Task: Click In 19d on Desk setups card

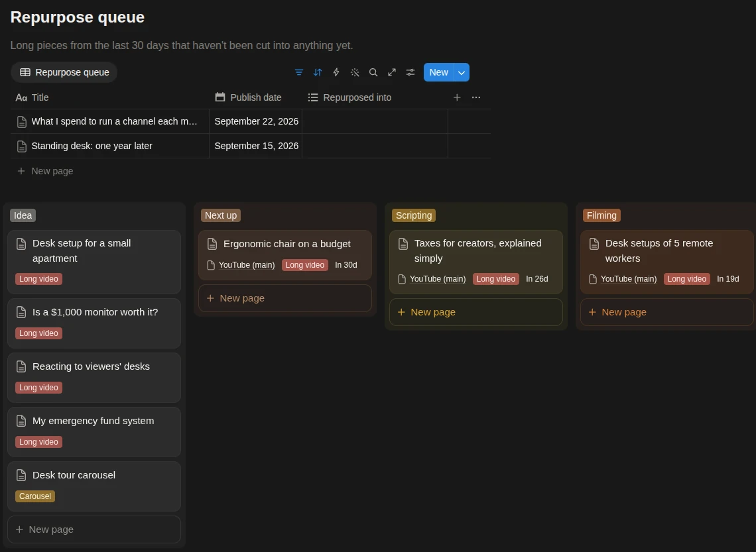Action: [x=727, y=279]
